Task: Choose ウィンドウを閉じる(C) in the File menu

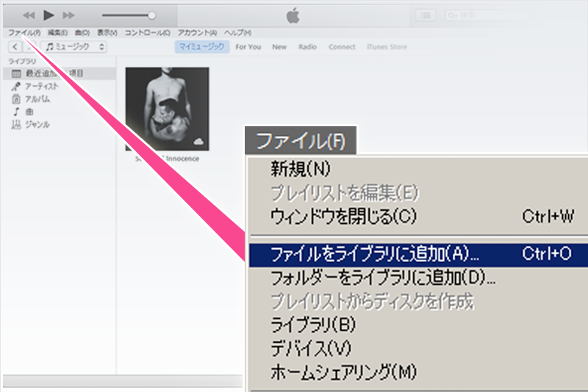Action: click(418, 216)
